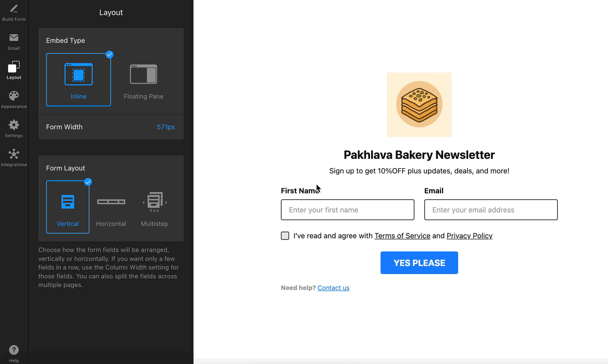Click the baklava logo image
Image resolution: width=608 pixels, height=364 pixels.
[419, 105]
